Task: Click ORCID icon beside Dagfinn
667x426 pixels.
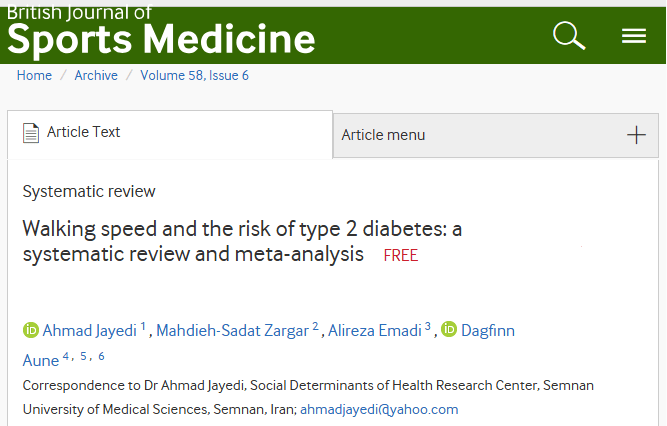Action: tap(449, 329)
